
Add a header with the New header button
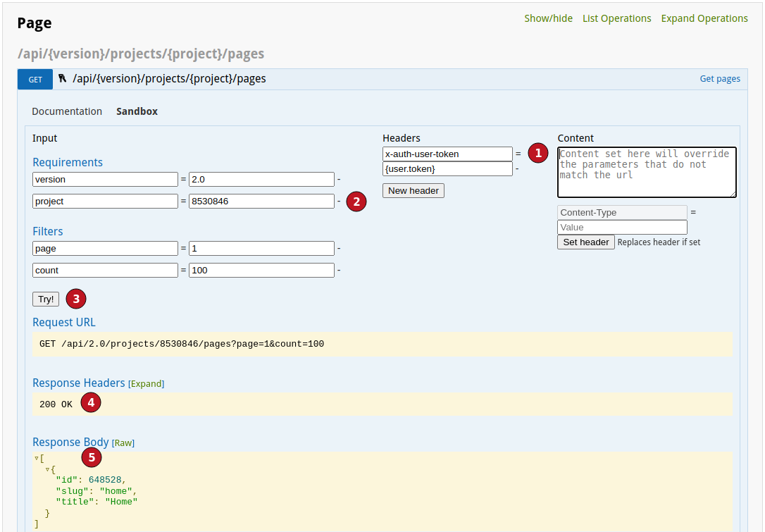pyautogui.click(x=413, y=190)
